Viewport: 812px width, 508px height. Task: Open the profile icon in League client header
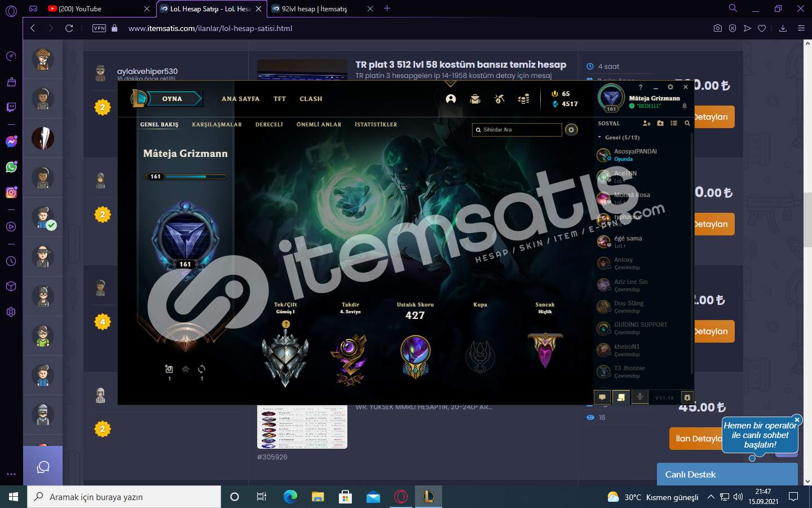tap(451, 99)
